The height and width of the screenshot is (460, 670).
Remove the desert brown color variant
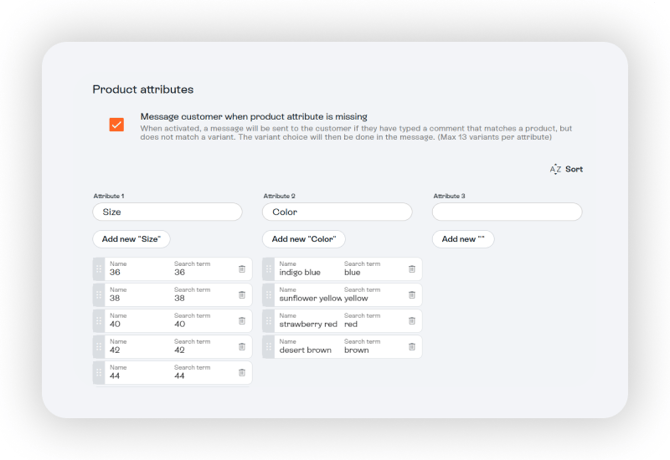412,347
